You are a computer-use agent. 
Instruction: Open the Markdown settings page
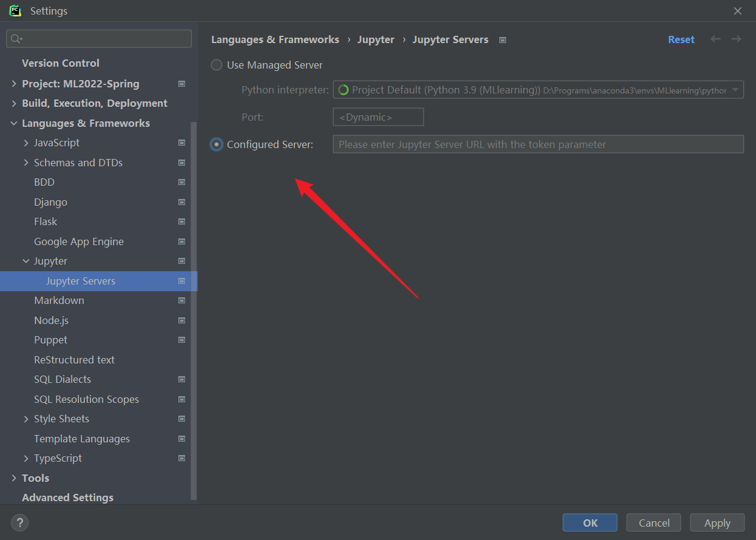point(59,300)
